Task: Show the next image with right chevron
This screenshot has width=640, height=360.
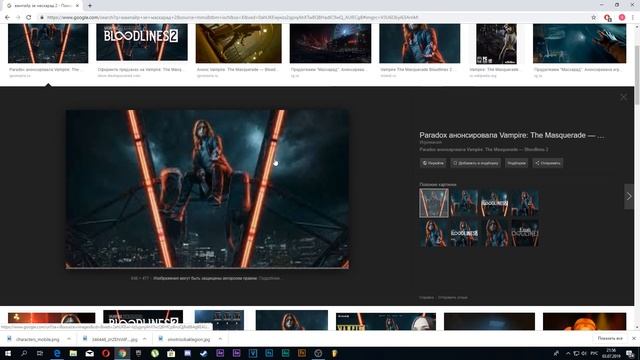Action: coord(629,196)
